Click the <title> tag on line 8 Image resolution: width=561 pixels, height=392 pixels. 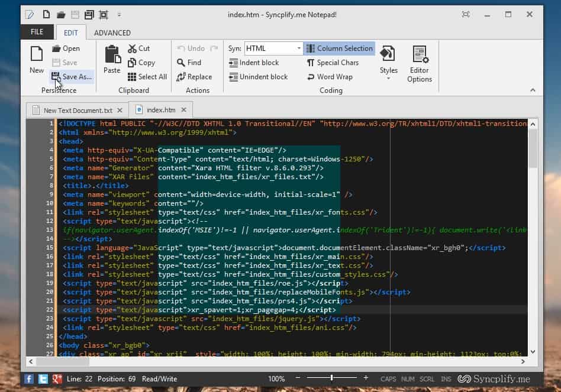(78, 186)
